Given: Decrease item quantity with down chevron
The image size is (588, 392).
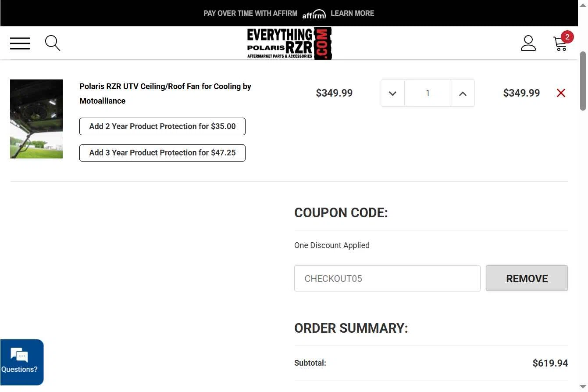Looking at the screenshot, I should point(392,93).
